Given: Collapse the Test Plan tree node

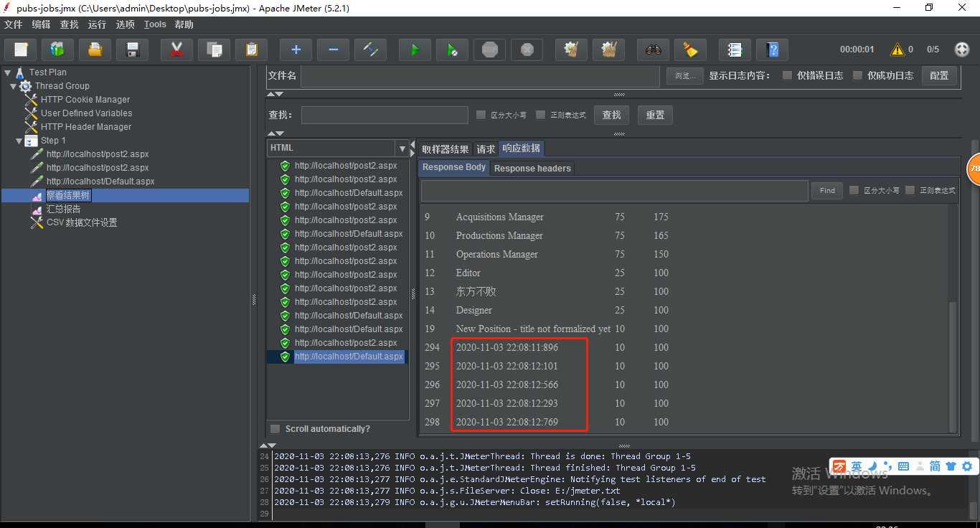Looking at the screenshot, I should point(8,72).
